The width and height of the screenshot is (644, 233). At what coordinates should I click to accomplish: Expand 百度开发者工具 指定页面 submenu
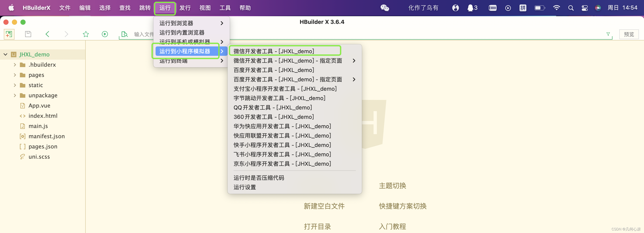(x=354, y=79)
